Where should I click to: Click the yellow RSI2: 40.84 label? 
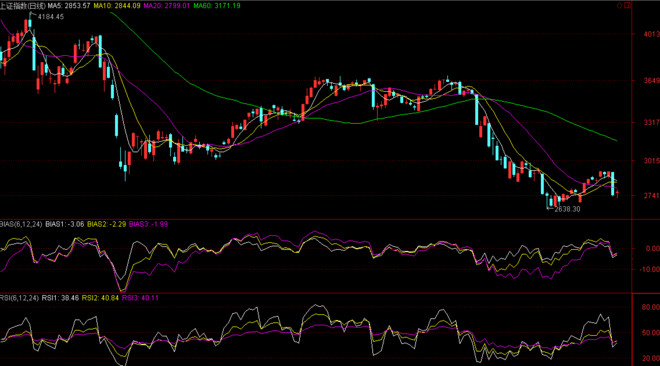pyautogui.click(x=100, y=298)
